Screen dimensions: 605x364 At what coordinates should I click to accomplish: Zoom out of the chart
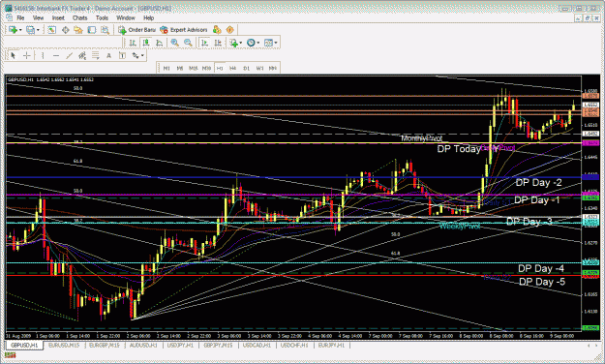pyautogui.click(x=188, y=43)
